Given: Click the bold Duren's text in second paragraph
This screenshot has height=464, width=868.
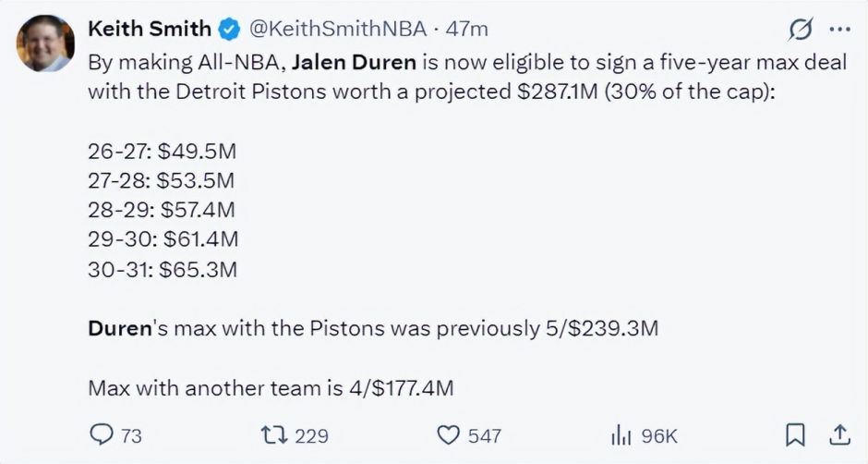Looking at the screenshot, I should 120,328.
